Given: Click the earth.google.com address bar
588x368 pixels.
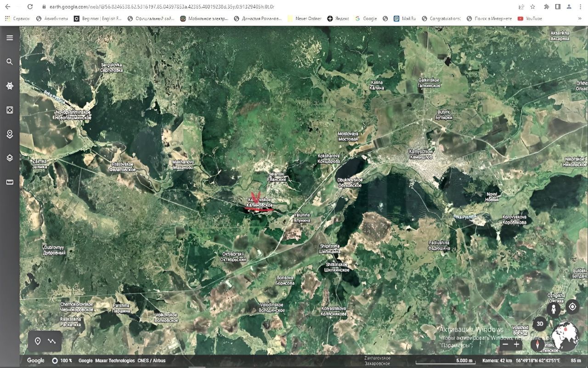Looking at the screenshot, I should point(161,7).
